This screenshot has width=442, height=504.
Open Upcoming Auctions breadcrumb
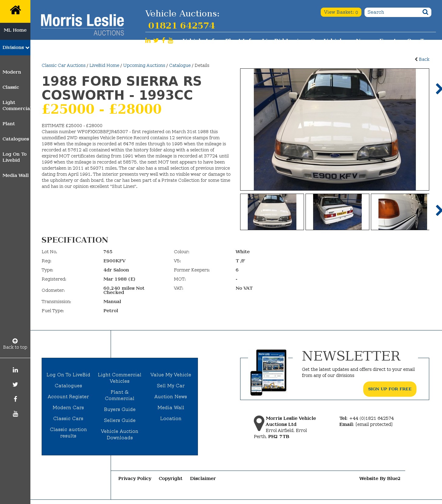144,65
